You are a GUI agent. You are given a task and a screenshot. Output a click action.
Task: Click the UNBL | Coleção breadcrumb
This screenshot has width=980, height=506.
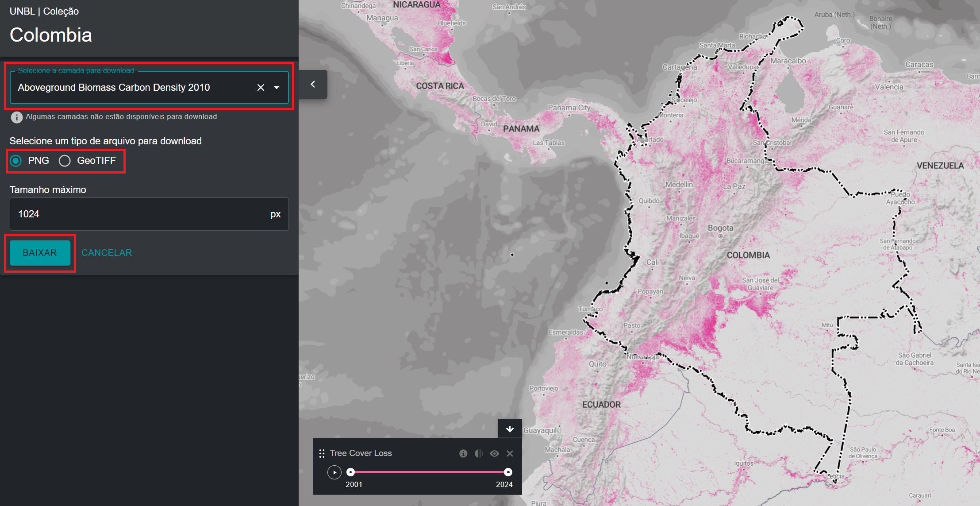point(44,12)
